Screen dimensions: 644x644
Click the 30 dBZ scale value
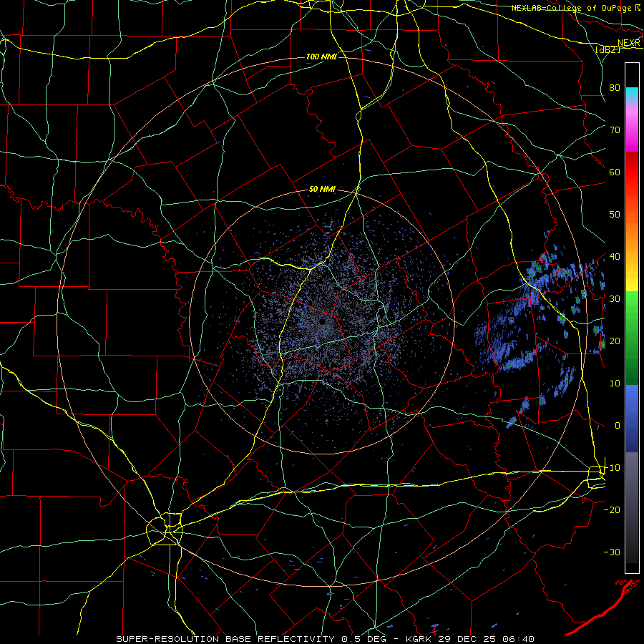(615, 299)
